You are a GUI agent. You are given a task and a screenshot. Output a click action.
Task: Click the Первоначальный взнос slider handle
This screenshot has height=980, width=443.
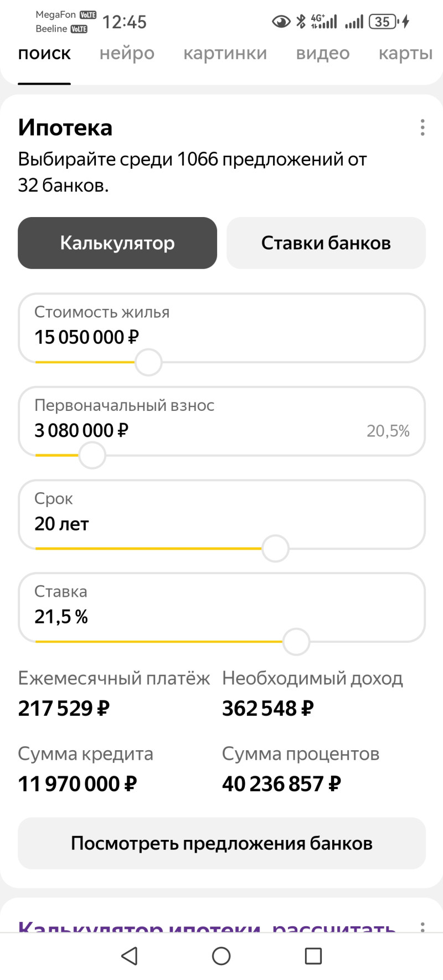92,456
